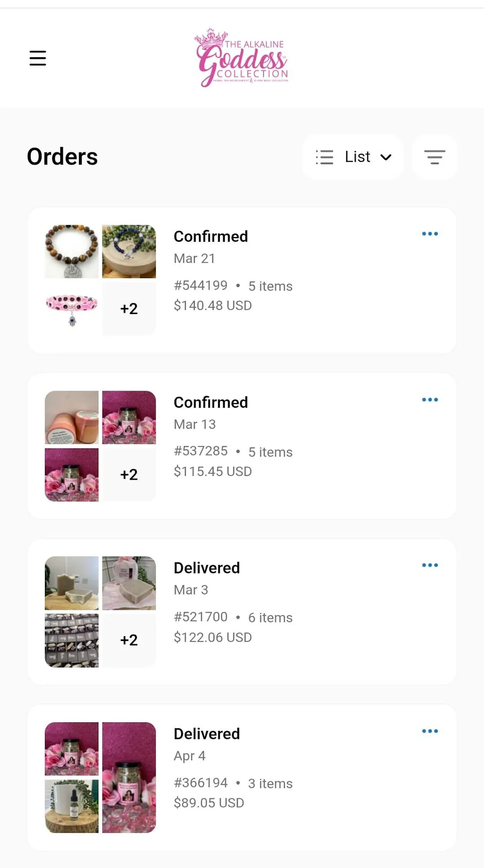
Task: Open the hamburger navigation menu
Action: click(x=38, y=58)
